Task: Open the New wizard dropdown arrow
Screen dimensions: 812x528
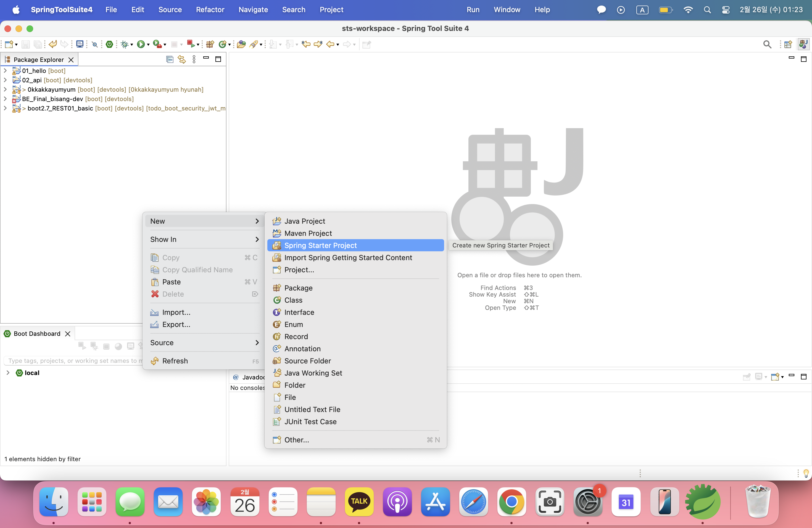Action: [x=16, y=45]
